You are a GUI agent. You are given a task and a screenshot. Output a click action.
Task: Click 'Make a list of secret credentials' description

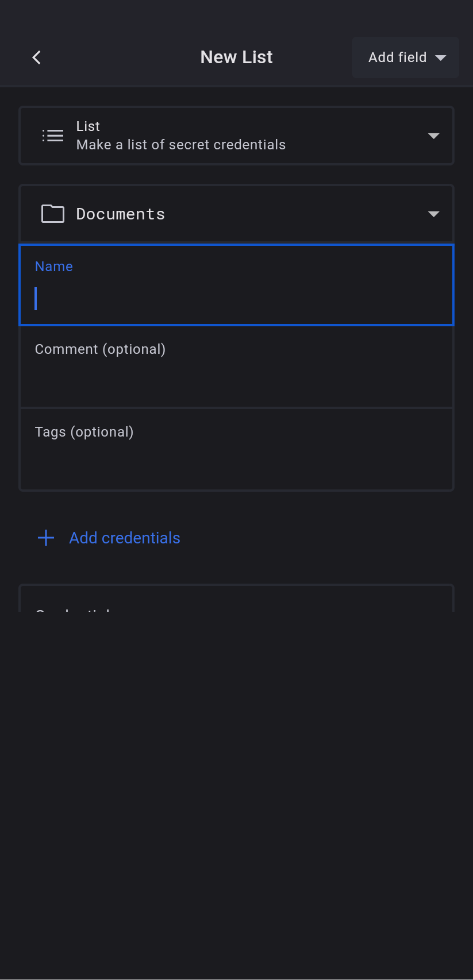(181, 145)
